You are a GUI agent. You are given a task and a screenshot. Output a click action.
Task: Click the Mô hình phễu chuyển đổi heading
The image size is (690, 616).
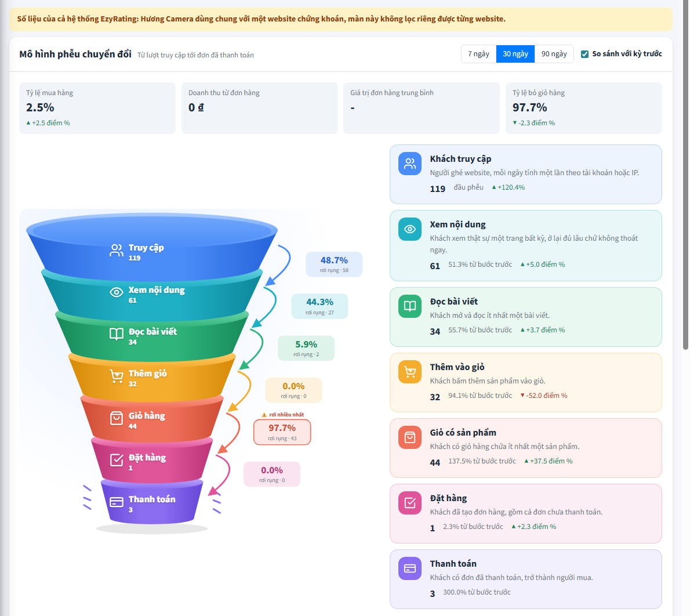point(75,54)
